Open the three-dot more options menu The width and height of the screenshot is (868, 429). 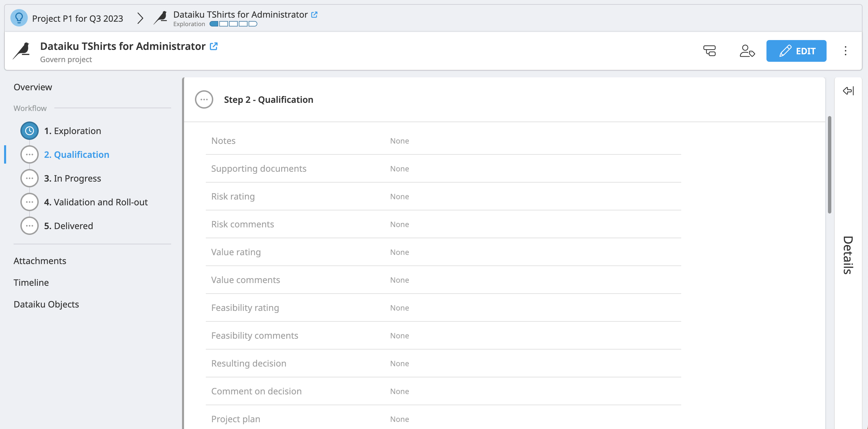tap(846, 51)
